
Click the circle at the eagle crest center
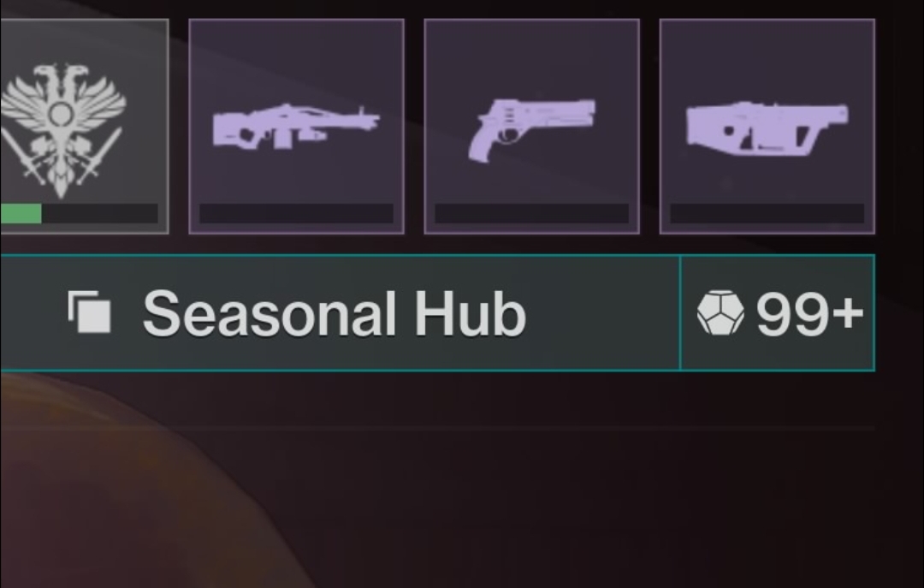pyautogui.click(x=60, y=115)
